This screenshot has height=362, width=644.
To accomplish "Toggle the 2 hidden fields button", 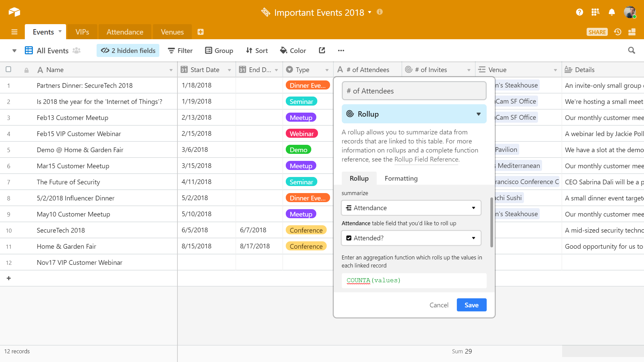I will pyautogui.click(x=128, y=51).
